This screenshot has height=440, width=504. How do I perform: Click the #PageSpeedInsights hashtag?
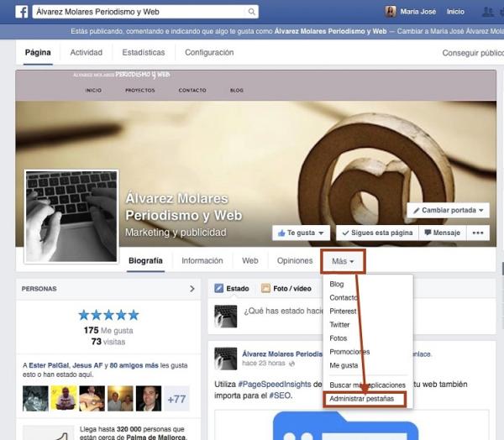275,384
